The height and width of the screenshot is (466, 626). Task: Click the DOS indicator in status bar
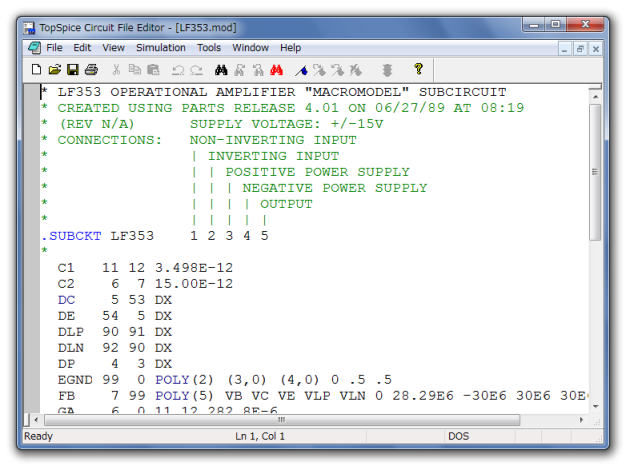458,436
